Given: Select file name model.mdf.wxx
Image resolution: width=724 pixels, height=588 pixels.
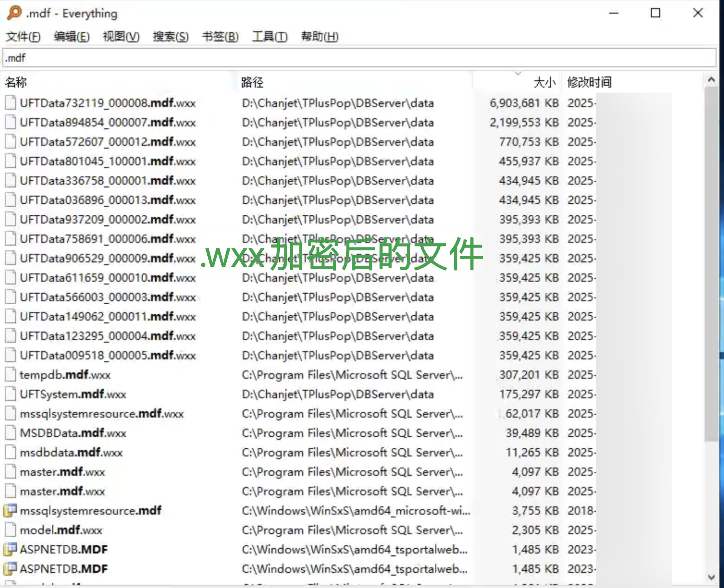Looking at the screenshot, I should (x=61, y=530).
